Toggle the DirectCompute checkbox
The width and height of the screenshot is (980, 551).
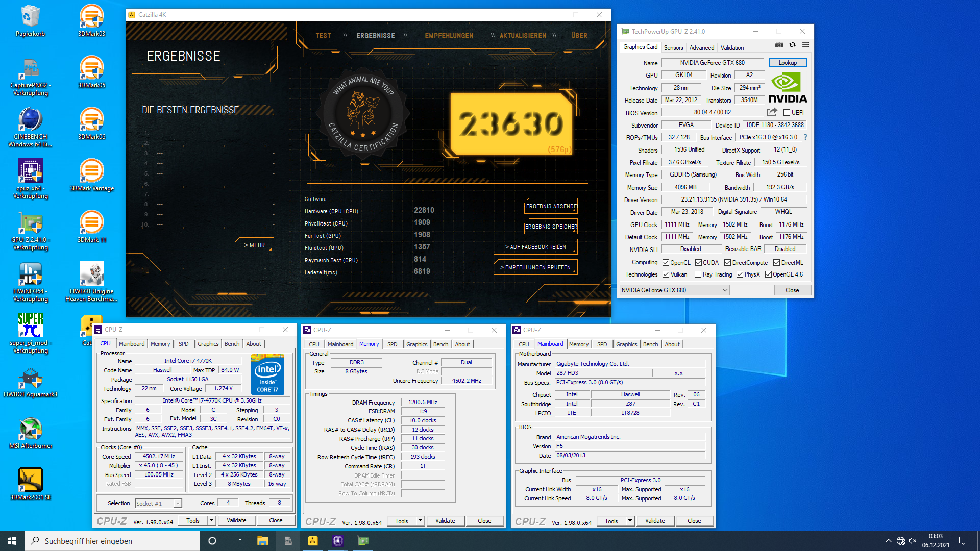(x=727, y=263)
